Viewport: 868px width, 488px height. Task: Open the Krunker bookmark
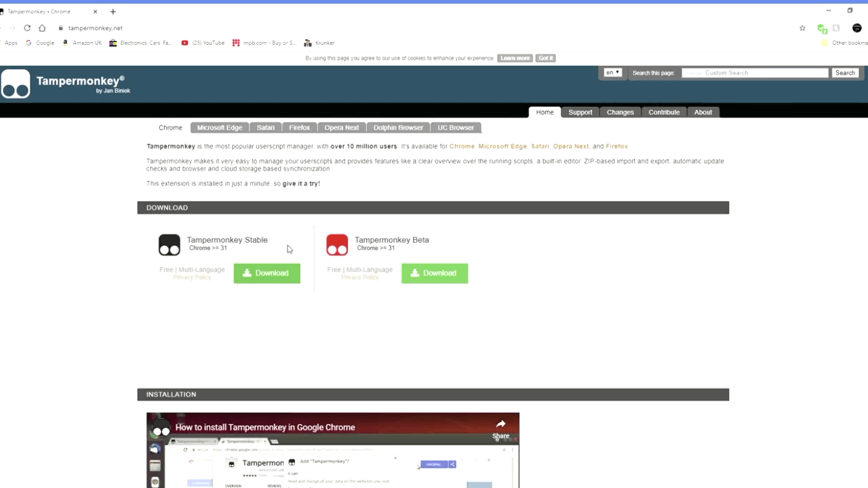pos(319,43)
